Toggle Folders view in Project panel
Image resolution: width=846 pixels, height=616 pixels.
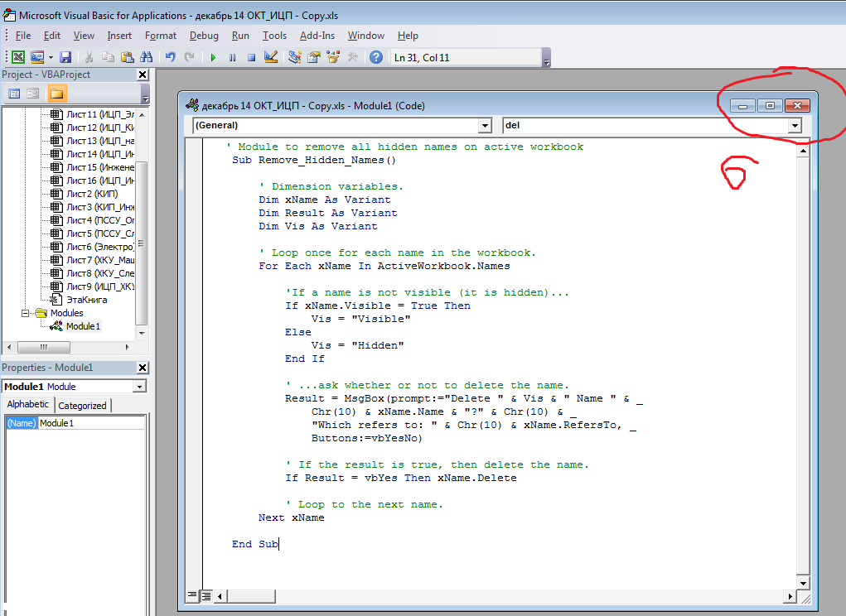pos(56,94)
